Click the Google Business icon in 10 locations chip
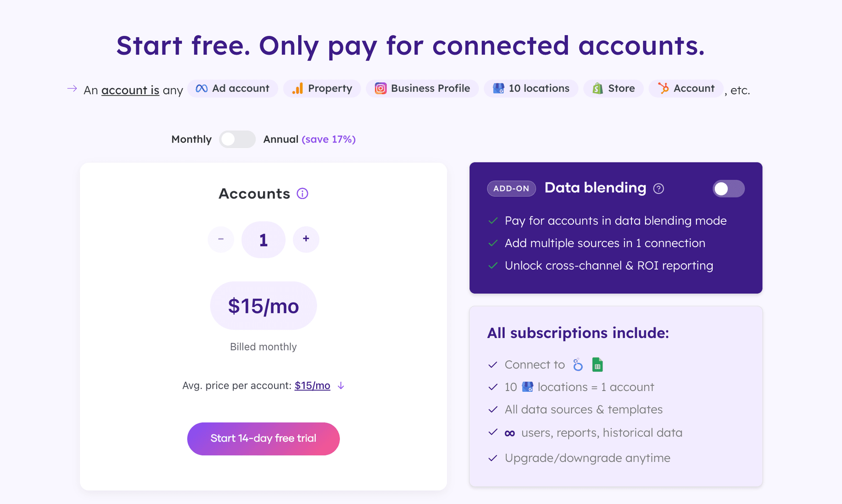This screenshot has width=842, height=504. [x=499, y=89]
